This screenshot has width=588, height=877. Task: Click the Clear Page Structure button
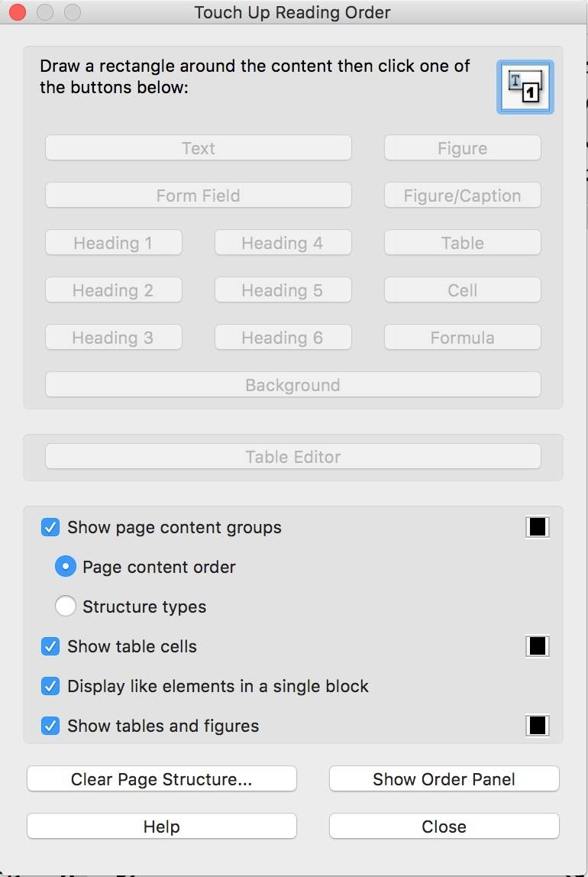161,779
